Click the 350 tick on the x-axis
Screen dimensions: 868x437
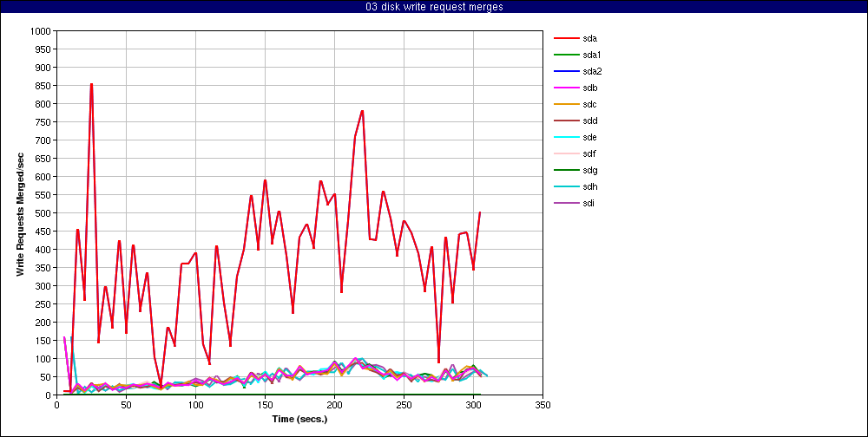coord(542,404)
